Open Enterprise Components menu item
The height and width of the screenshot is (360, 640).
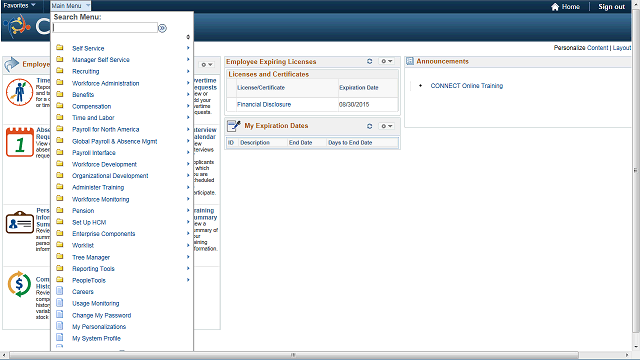(x=104, y=233)
